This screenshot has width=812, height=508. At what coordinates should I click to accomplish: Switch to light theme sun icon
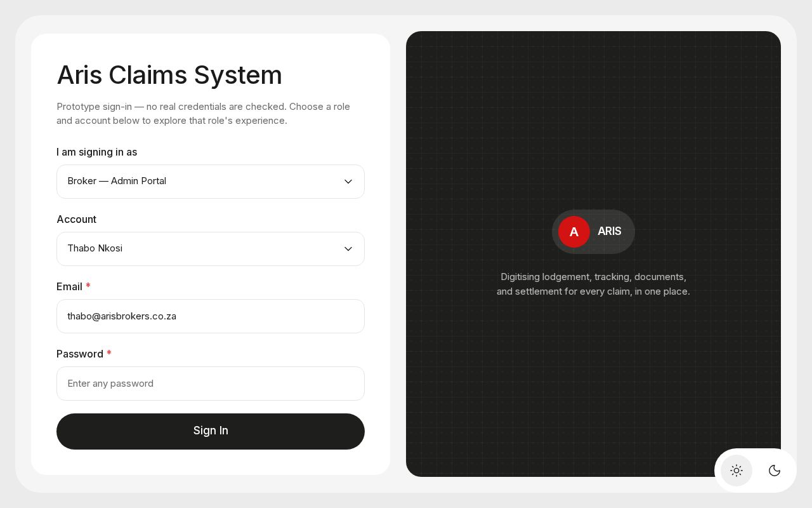point(737,471)
